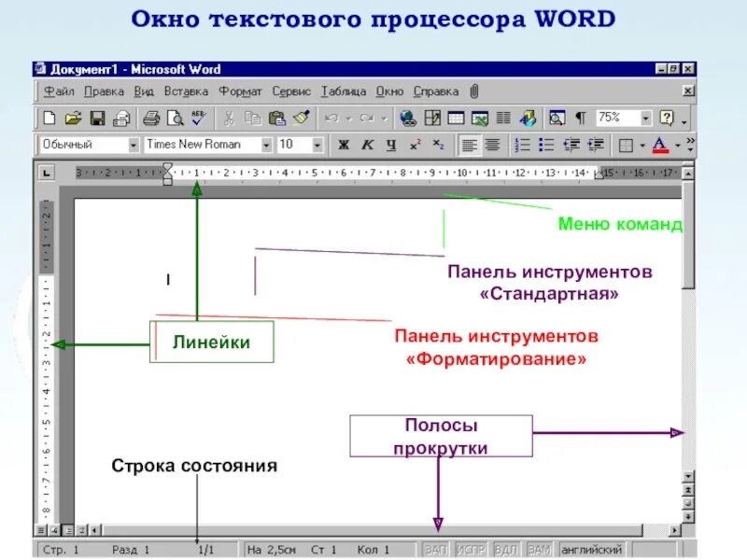Show more Formatting toolbar buttons chevron
This screenshot has height=560, width=747.
690,145
